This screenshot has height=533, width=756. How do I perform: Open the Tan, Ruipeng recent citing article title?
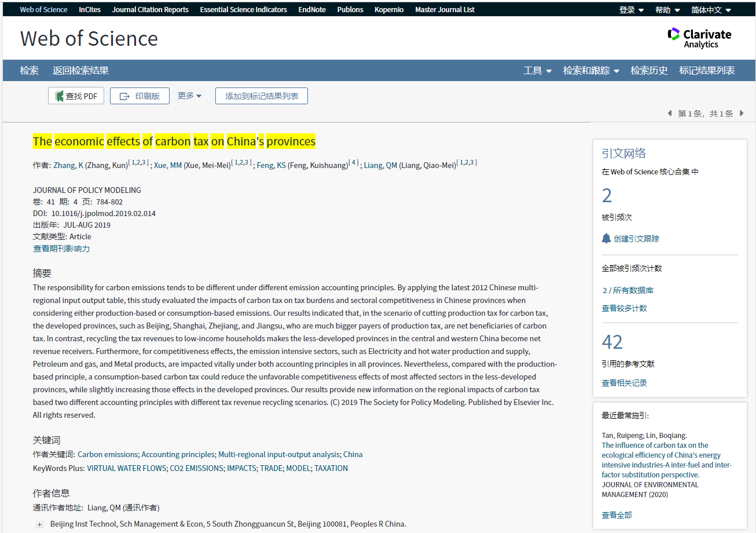(667, 460)
